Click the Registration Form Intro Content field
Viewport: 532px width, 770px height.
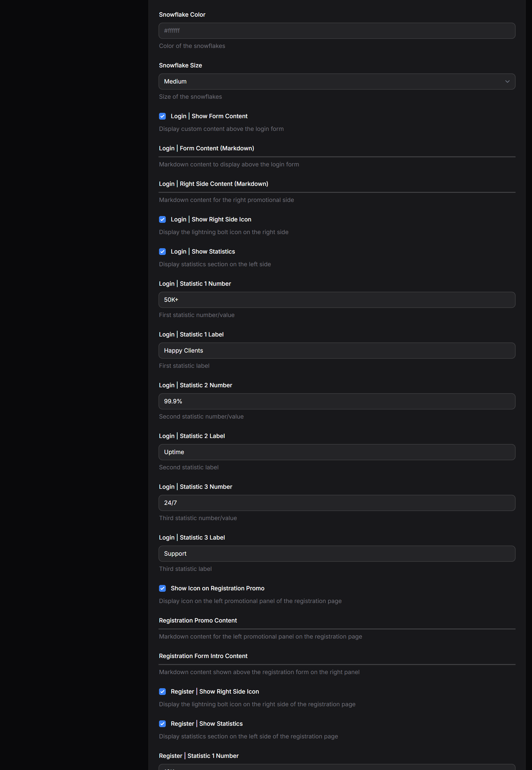pyautogui.click(x=337, y=664)
